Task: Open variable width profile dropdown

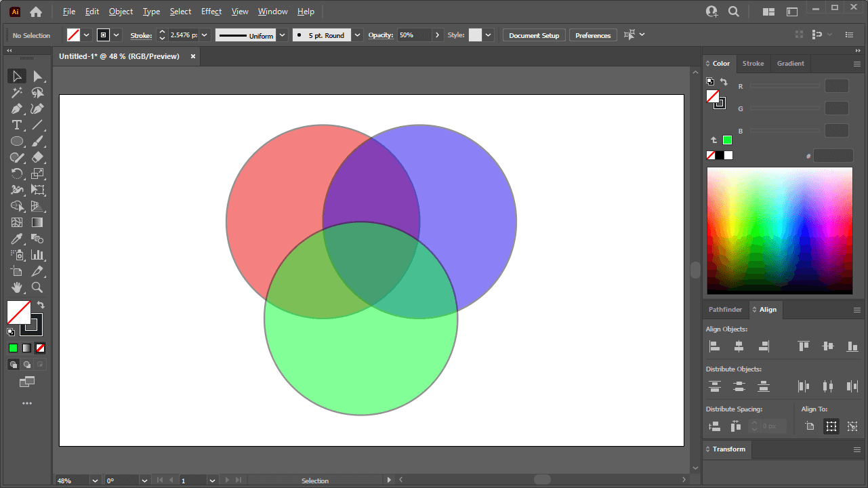Action: (283, 35)
